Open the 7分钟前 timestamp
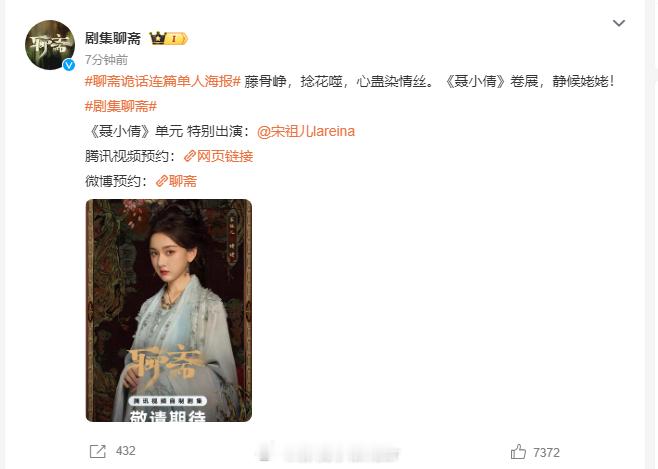This screenshot has height=469, width=658. coord(106,60)
